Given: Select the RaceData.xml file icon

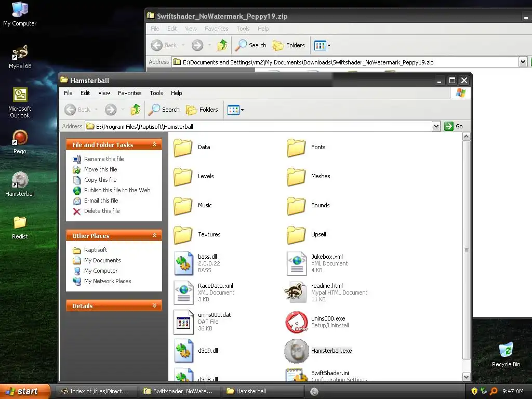Looking at the screenshot, I should 183,292.
